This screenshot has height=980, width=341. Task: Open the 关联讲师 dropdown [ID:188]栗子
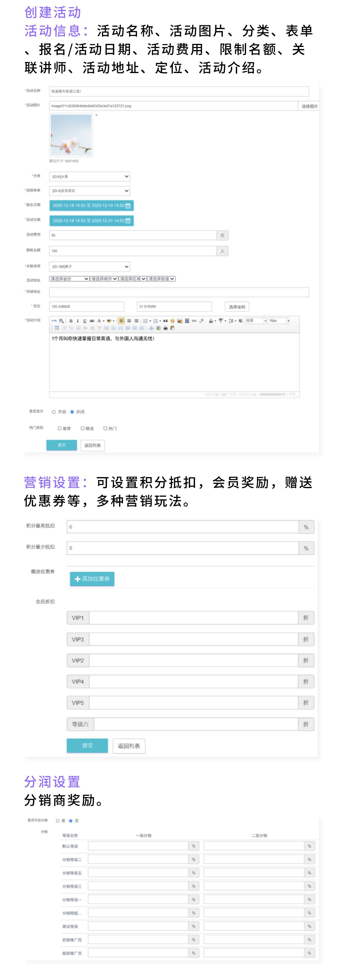click(x=90, y=267)
